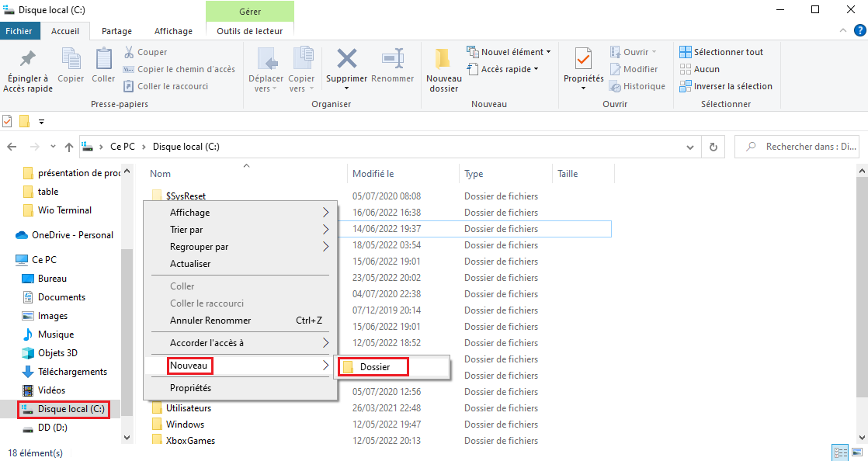Click Ce PC in address bar
The width and height of the screenshot is (868, 461).
pos(123,147)
